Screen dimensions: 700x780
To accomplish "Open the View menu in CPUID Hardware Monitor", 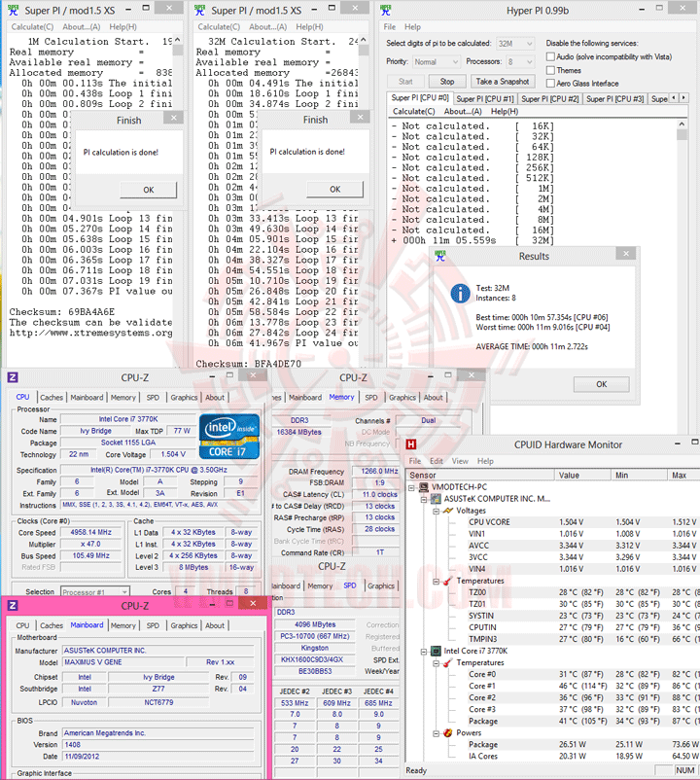I will click(x=460, y=461).
